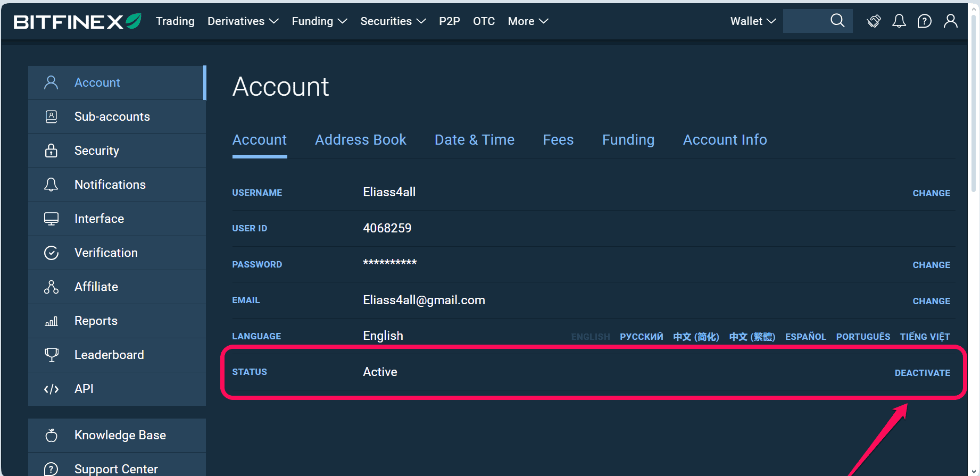Click the Knowledge Base apple icon
This screenshot has width=980, height=476.
[x=51, y=435]
